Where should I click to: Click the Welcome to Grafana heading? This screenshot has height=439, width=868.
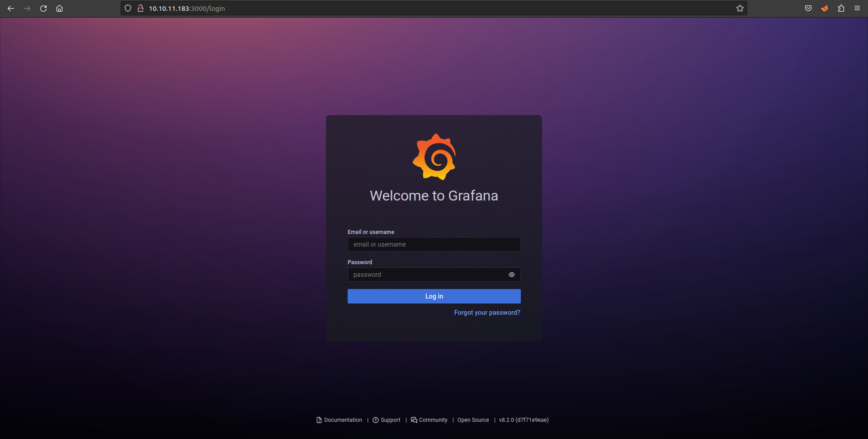[x=434, y=196]
